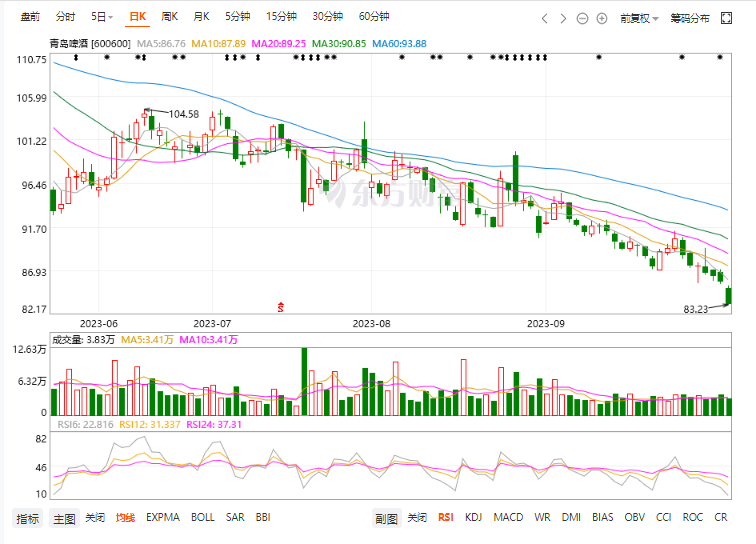Switch to 5分钟 chart
This screenshot has height=544, width=756.
pyautogui.click(x=238, y=17)
